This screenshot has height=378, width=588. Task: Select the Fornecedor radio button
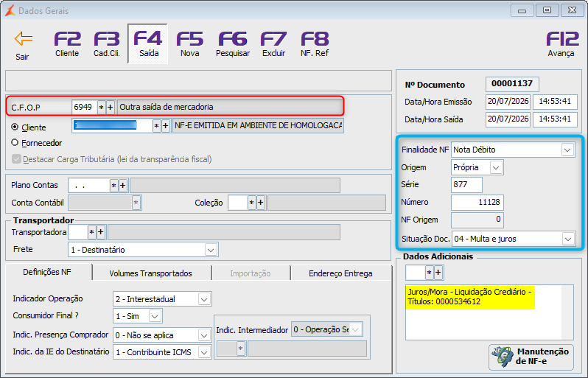15,142
